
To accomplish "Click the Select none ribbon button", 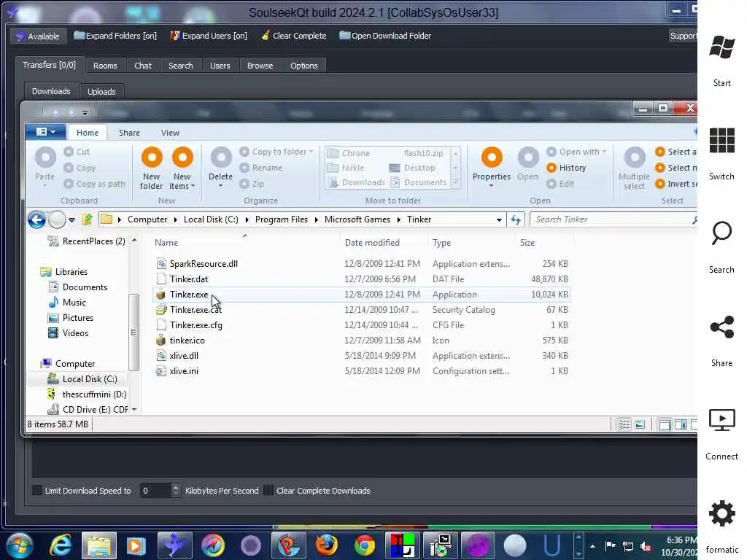I will 676,168.
